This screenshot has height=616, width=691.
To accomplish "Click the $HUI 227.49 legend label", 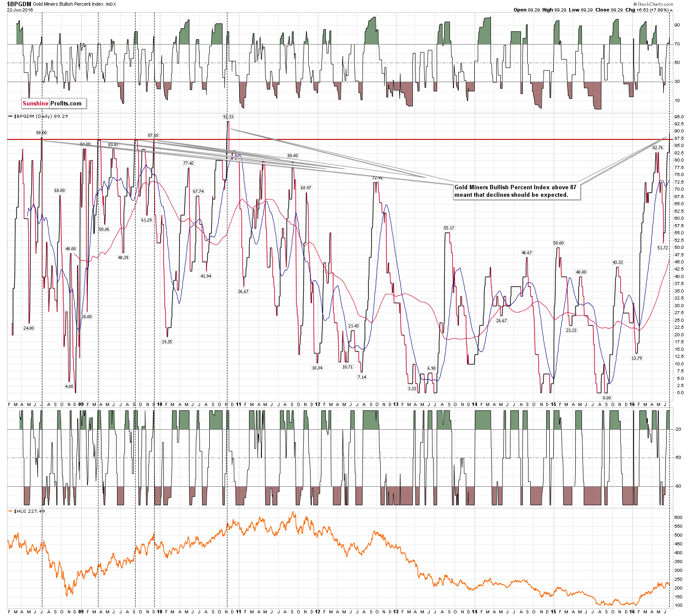I will pyautogui.click(x=26, y=511).
